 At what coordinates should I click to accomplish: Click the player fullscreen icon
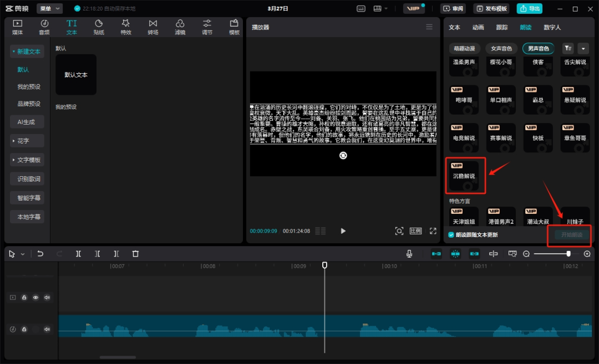pos(433,231)
